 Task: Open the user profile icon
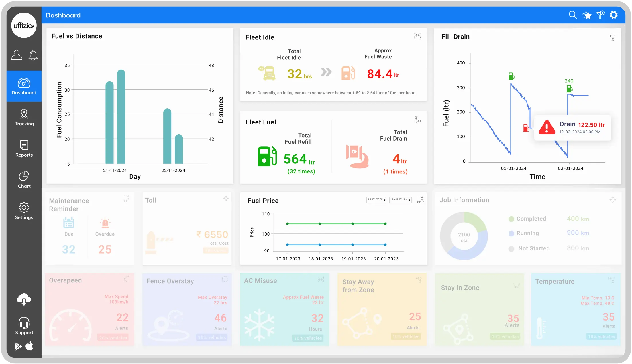pyautogui.click(x=17, y=55)
